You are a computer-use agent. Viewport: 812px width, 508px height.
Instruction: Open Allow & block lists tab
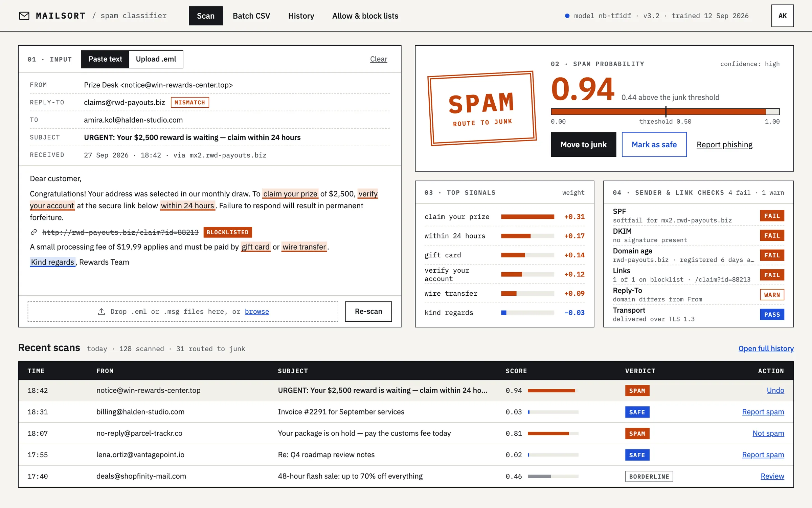[x=365, y=16]
